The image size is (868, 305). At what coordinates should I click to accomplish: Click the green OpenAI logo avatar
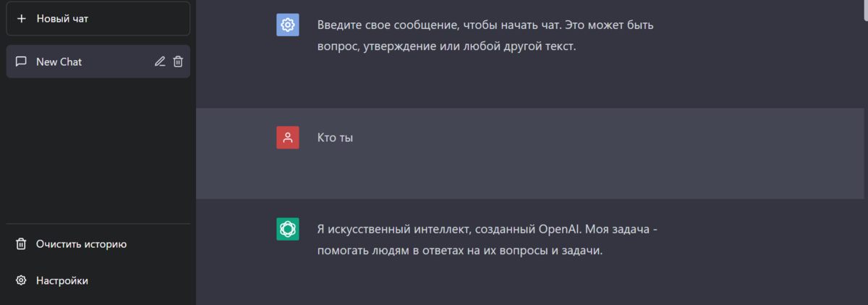click(x=288, y=229)
